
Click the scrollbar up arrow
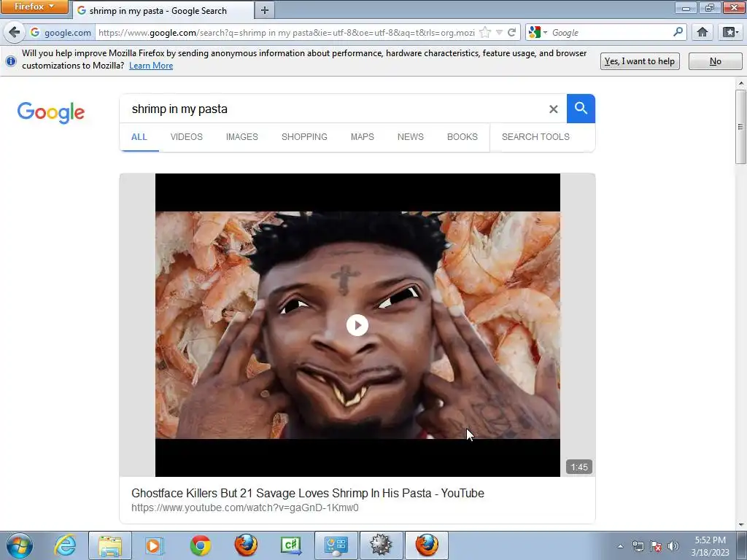point(741,83)
